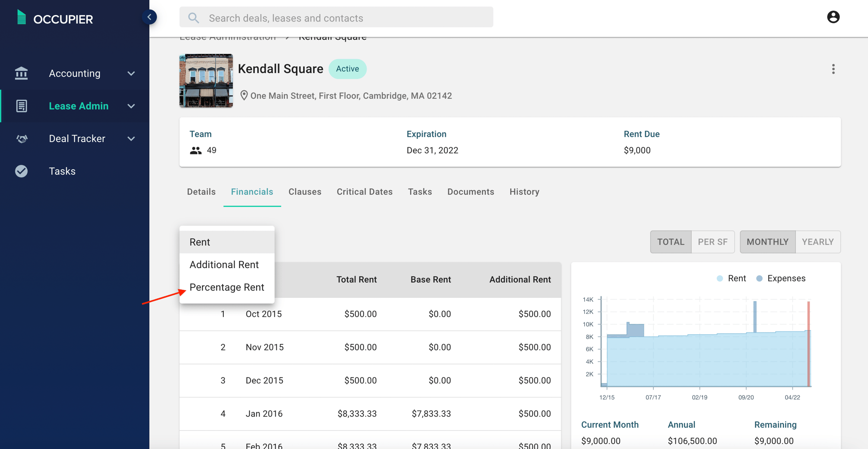Open the three-dot more options menu
868x449 pixels.
pos(833,69)
